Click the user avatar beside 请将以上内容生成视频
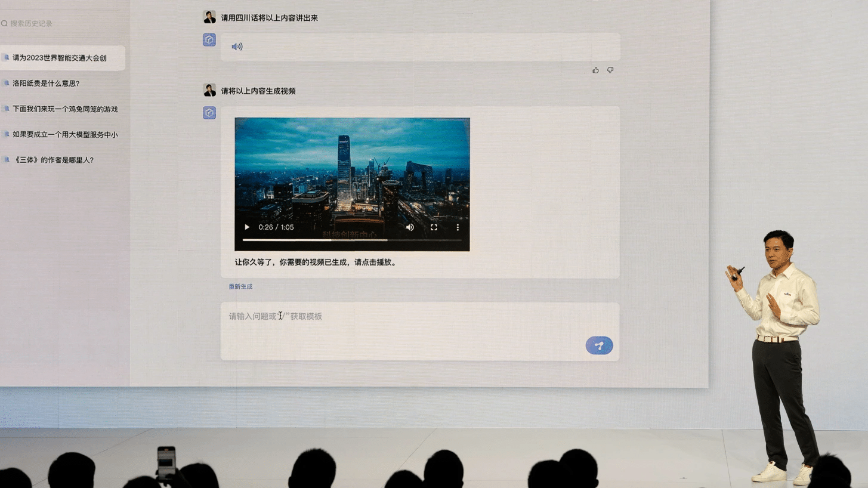The width and height of the screenshot is (868, 488). 209,91
